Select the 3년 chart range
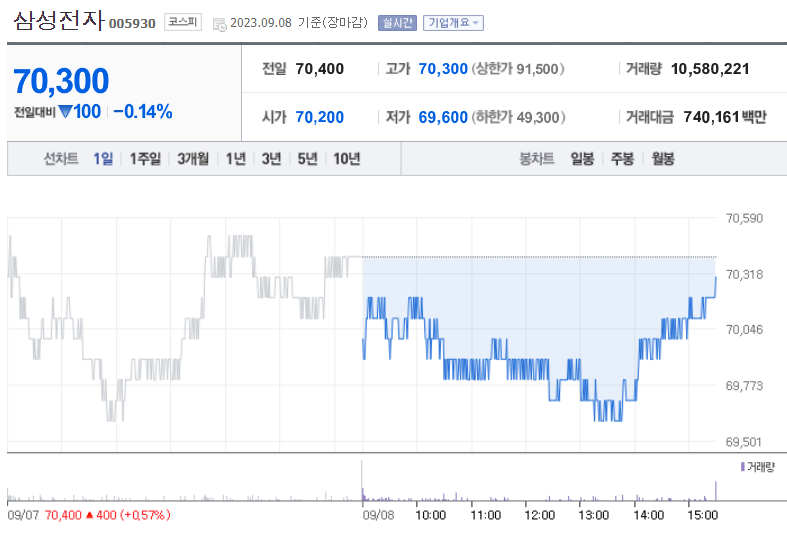The height and width of the screenshot is (540, 787). pos(272,159)
